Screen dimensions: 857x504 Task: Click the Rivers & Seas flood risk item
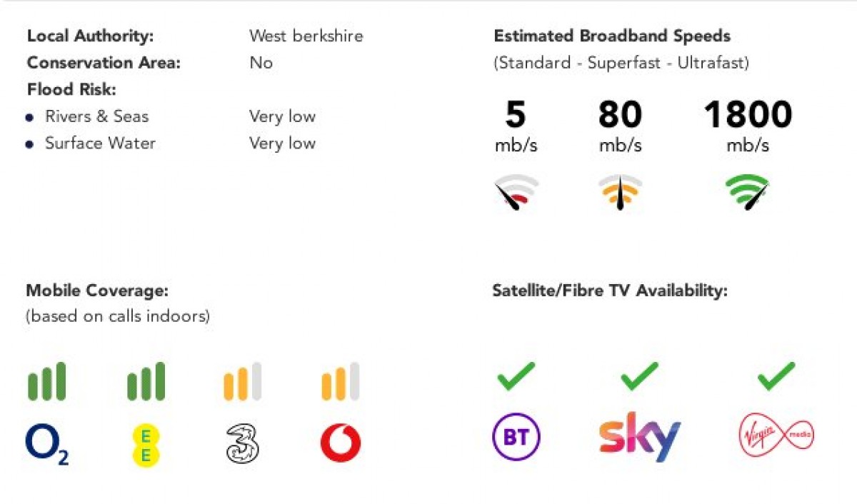96,116
